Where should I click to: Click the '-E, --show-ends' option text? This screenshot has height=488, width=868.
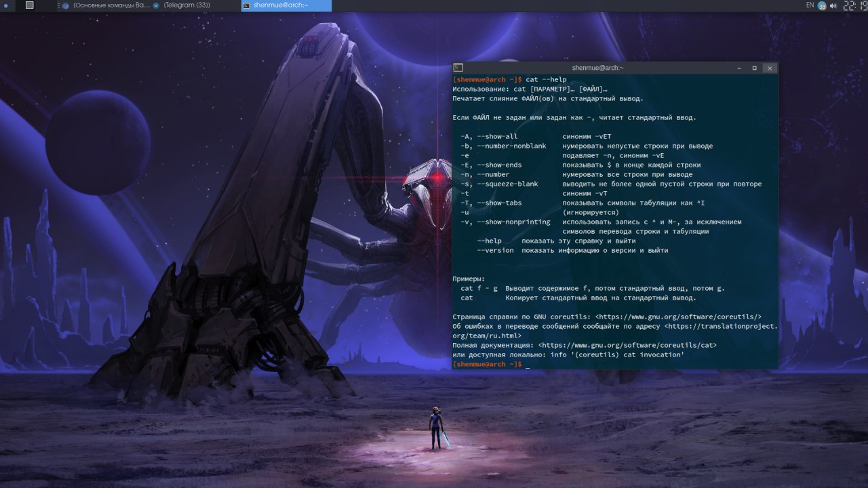(x=491, y=165)
